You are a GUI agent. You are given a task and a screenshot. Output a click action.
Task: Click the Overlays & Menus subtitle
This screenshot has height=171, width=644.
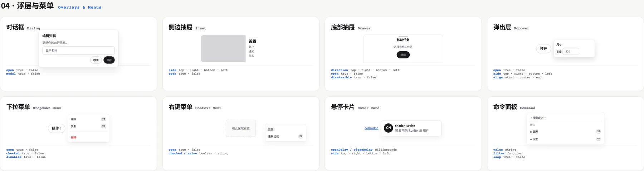[x=79, y=7]
